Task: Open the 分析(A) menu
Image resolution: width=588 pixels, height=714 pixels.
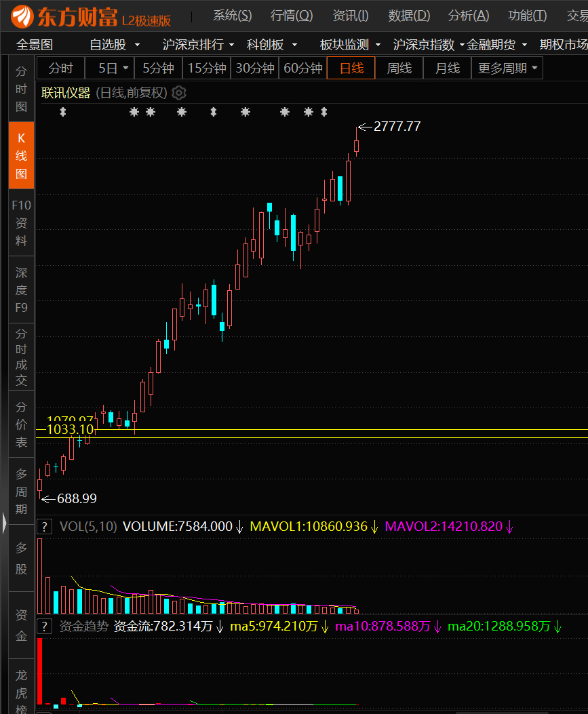Action: click(468, 16)
